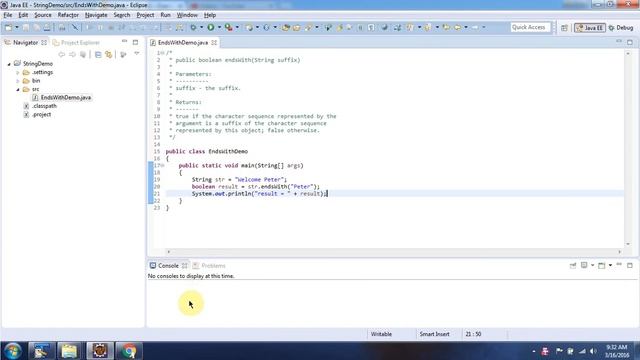Open the Refactor menu
Image resolution: width=640 pixels, height=360 pixels.
tap(68, 15)
